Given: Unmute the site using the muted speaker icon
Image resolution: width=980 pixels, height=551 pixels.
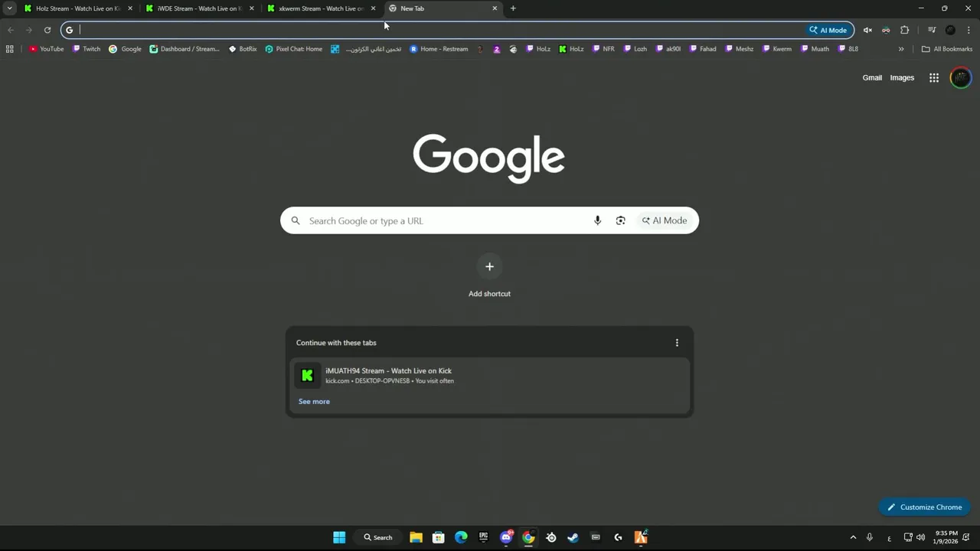Looking at the screenshot, I should pos(867,30).
